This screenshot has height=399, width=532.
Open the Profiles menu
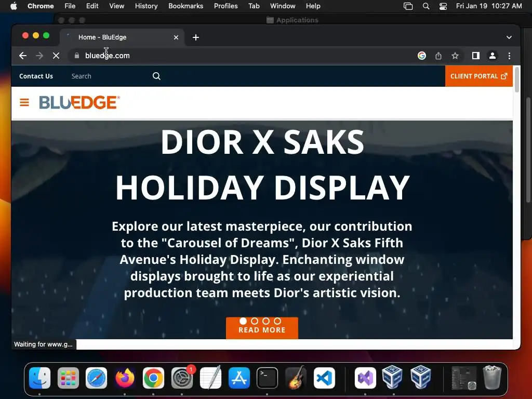point(225,6)
